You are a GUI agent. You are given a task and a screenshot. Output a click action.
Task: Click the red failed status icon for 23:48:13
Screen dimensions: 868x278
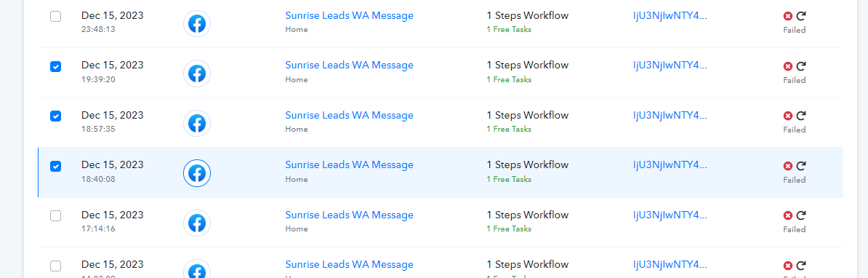click(x=788, y=16)
